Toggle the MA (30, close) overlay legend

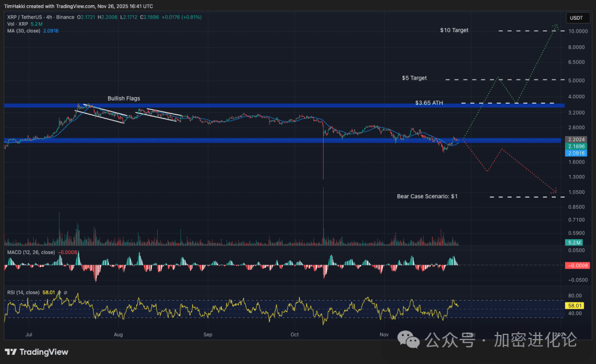tap(23, 31)
